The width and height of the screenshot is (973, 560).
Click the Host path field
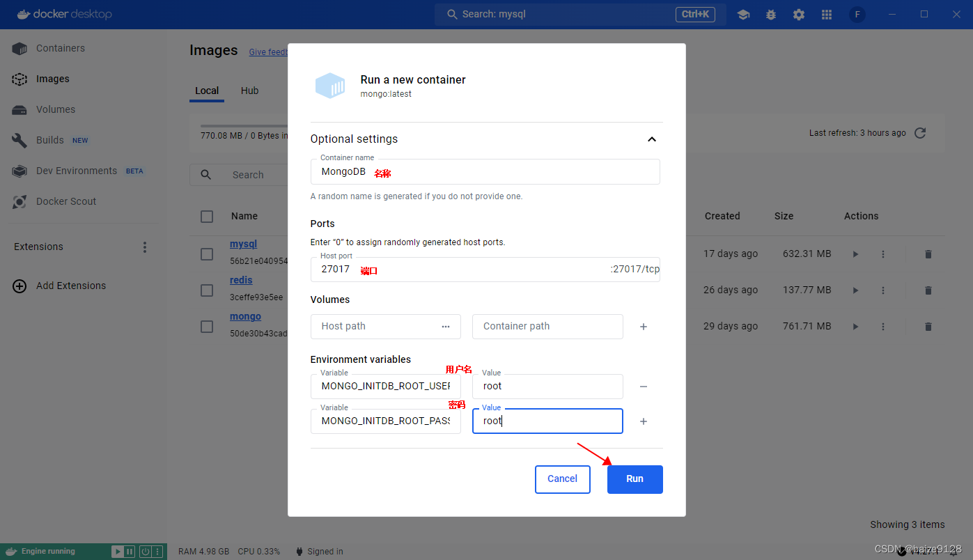[385, 327]
